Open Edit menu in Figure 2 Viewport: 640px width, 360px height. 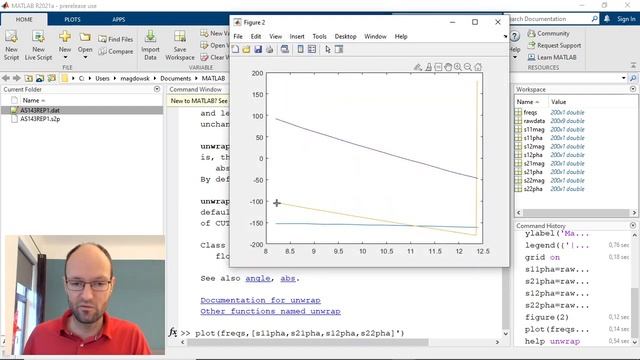(256, 36)
